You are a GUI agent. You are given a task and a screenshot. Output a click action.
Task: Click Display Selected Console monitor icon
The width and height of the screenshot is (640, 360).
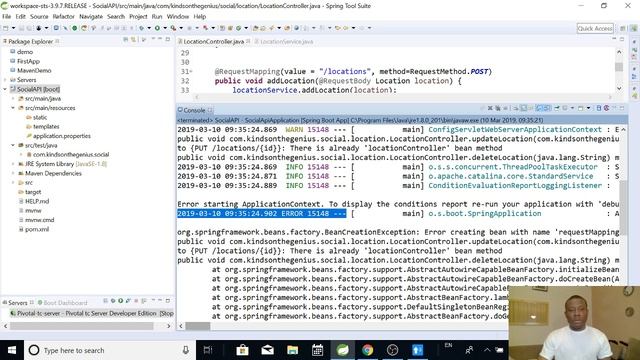tap(565, 108)
